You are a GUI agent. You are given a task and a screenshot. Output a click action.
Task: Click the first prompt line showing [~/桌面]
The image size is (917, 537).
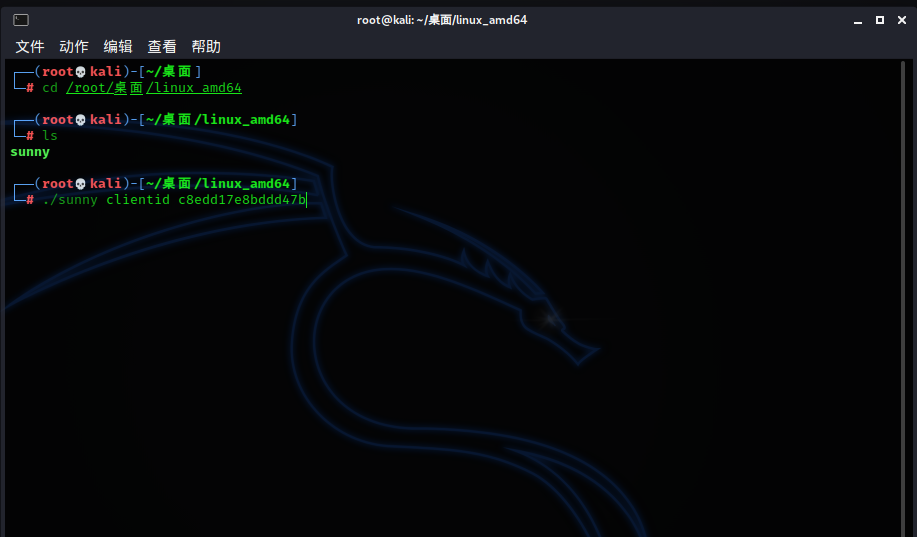coord(108,71)
